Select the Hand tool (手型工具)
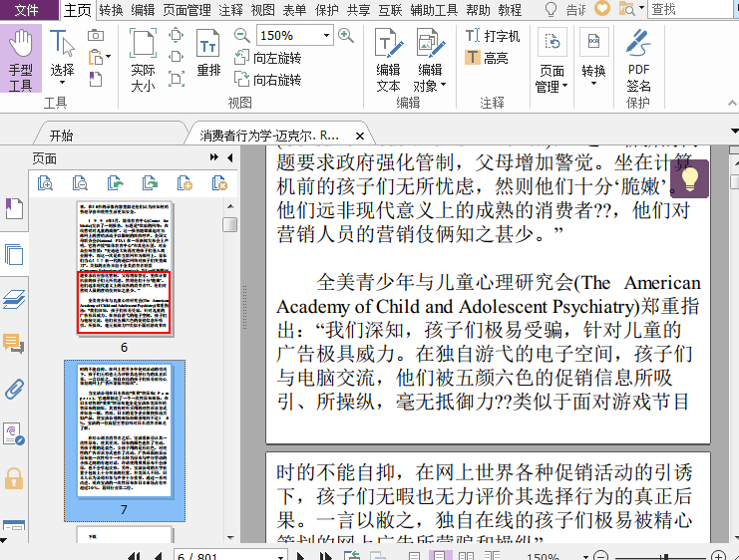739x560 pixels. click(x=21, y=60)
